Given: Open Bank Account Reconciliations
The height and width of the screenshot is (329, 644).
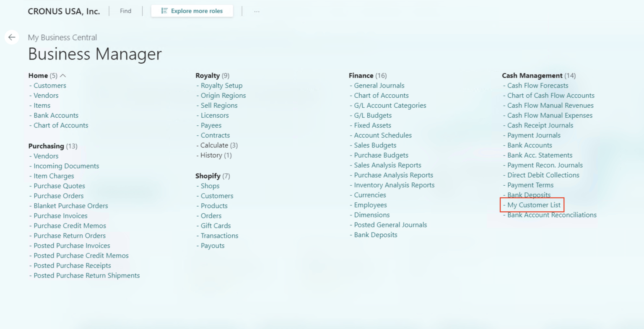Looking at the screenshot, I should click(551, 215).
